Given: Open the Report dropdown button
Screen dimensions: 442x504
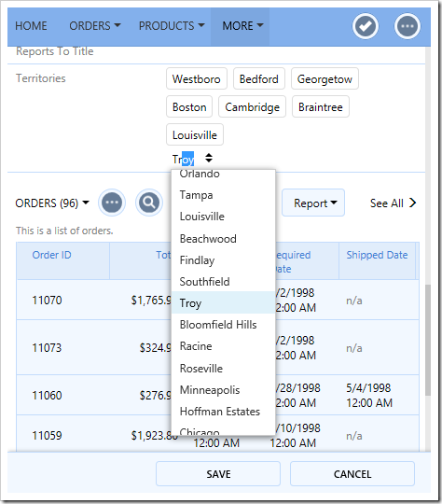Looking at the screenshot, I should coord(313,203).
